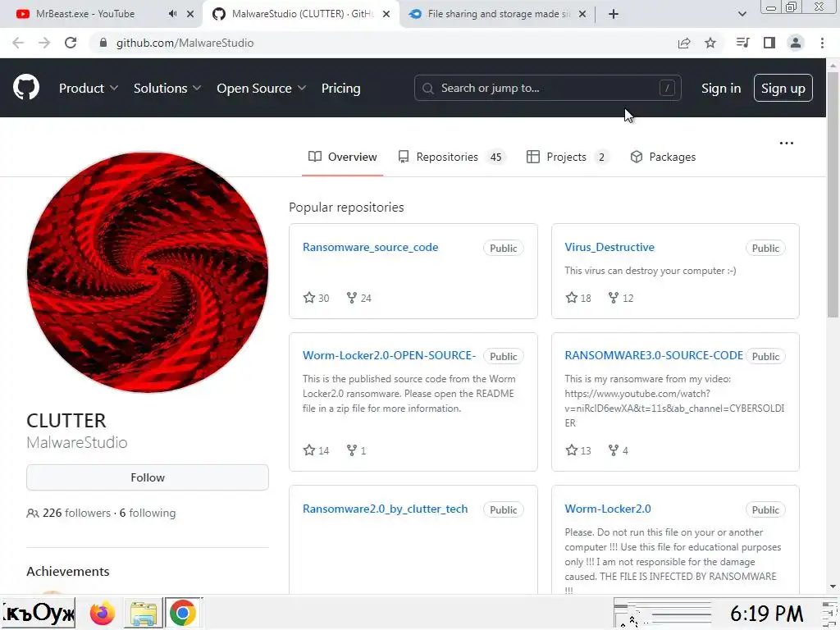This screenshot has height=630, width=840.
Task: Open the Worm-Locker2.0 repository link
Action: click(x=608, y=509)
